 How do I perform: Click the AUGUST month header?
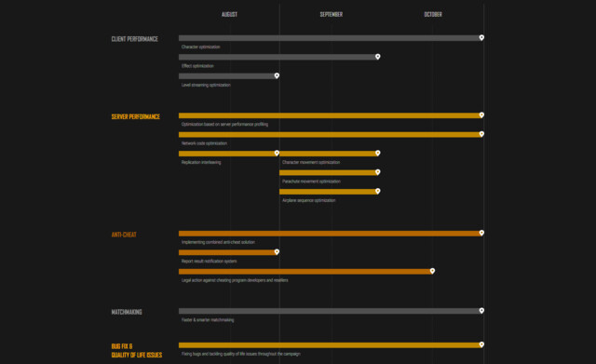point(229,15)
